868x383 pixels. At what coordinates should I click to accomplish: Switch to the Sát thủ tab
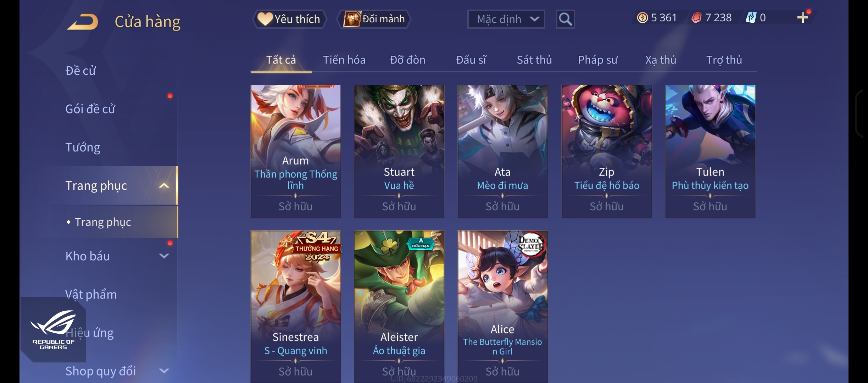(x=534, y=60)
